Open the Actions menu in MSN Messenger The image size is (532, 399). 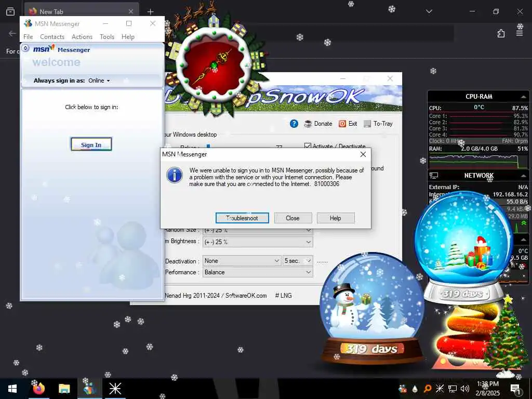pos(82,37)
